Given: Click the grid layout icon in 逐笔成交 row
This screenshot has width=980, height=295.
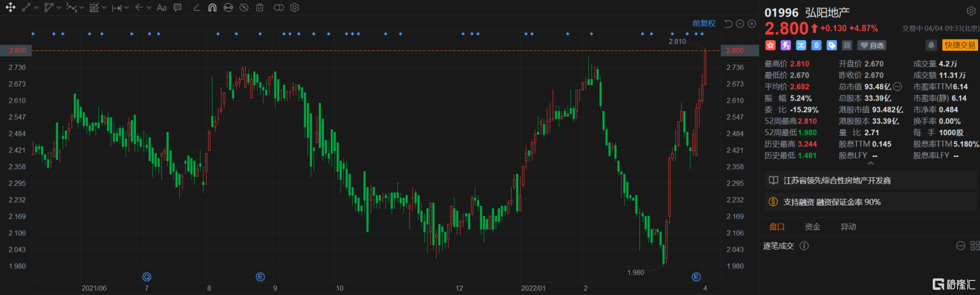Looking at the screenshot, I should point(974,246).
